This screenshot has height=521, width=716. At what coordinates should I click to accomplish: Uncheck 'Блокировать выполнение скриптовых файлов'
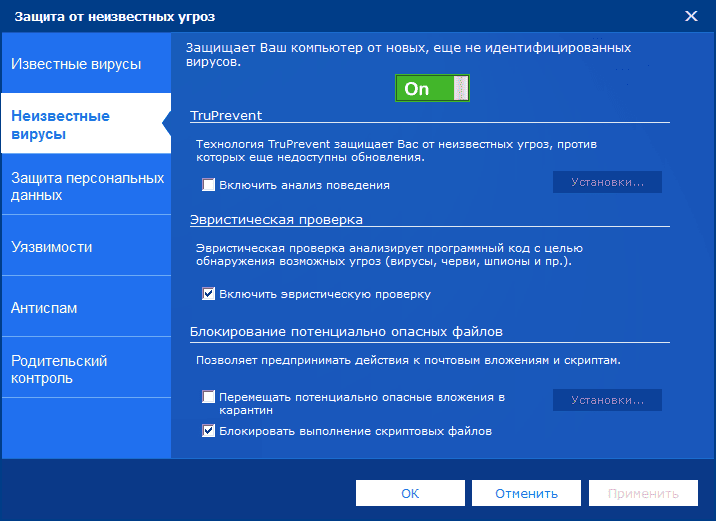[x=209, y=431]
